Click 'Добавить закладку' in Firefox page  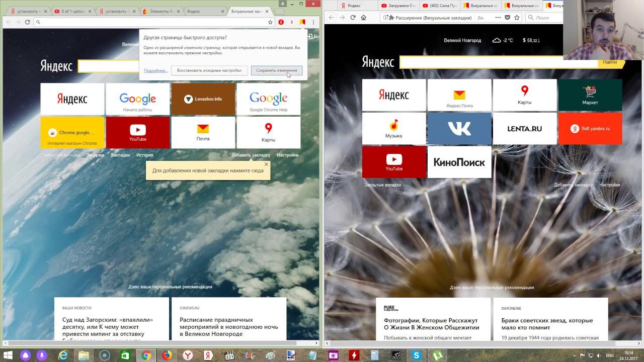click(x=573, y=185)
